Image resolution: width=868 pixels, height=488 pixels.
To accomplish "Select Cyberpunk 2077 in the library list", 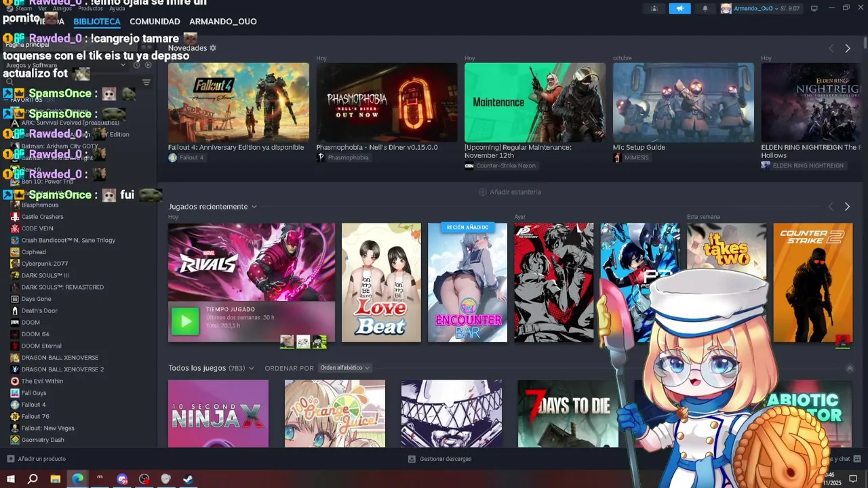I will pos(45,264).
